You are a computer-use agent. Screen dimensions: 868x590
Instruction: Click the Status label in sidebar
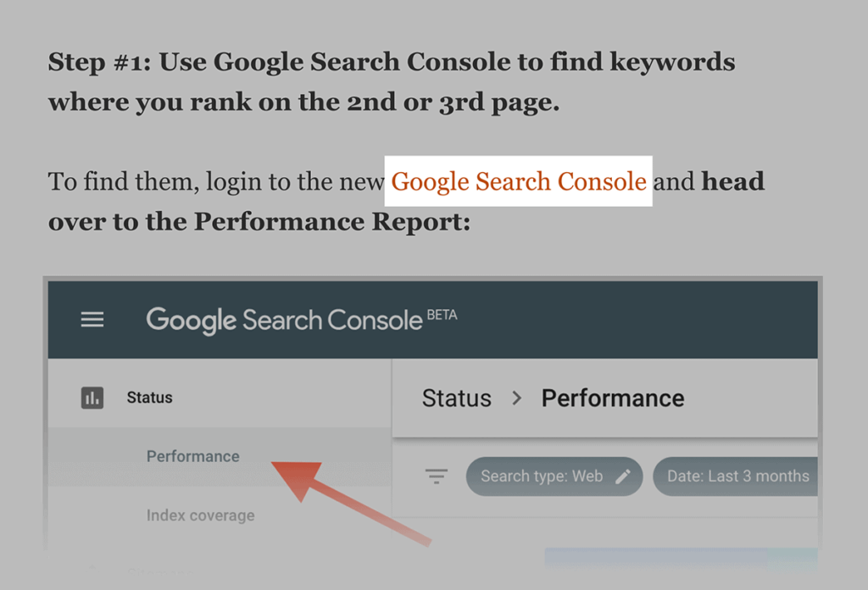(x=149, y=397)
